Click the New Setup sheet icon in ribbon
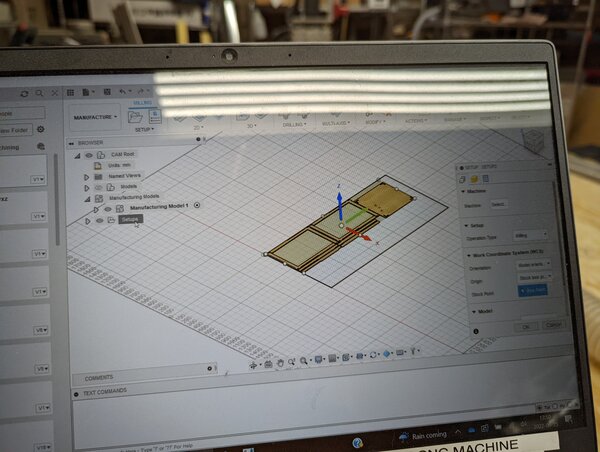Viewport: 600px width, 452px height. 155,116
